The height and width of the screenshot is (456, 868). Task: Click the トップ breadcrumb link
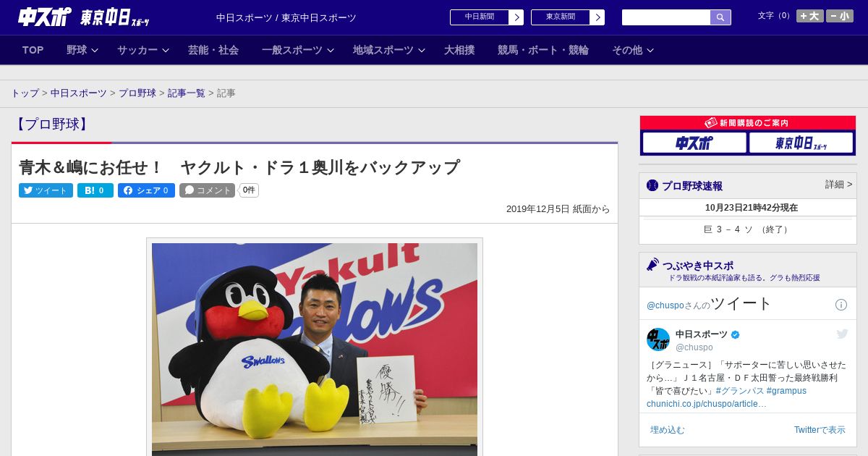point(25,93)
